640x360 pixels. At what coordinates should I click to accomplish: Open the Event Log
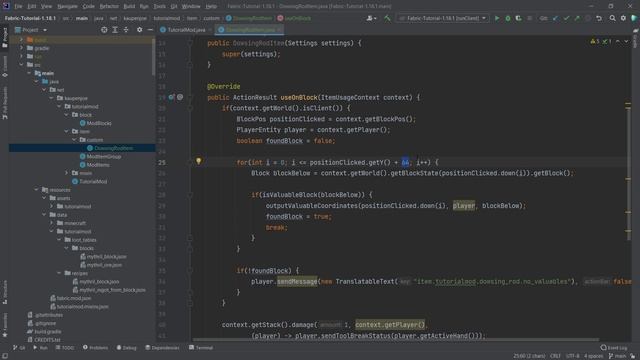614,348
